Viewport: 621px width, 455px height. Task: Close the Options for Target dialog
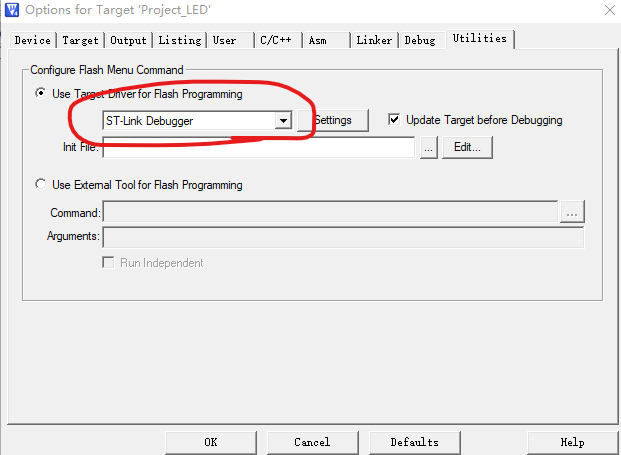click(x=610, y=10)
